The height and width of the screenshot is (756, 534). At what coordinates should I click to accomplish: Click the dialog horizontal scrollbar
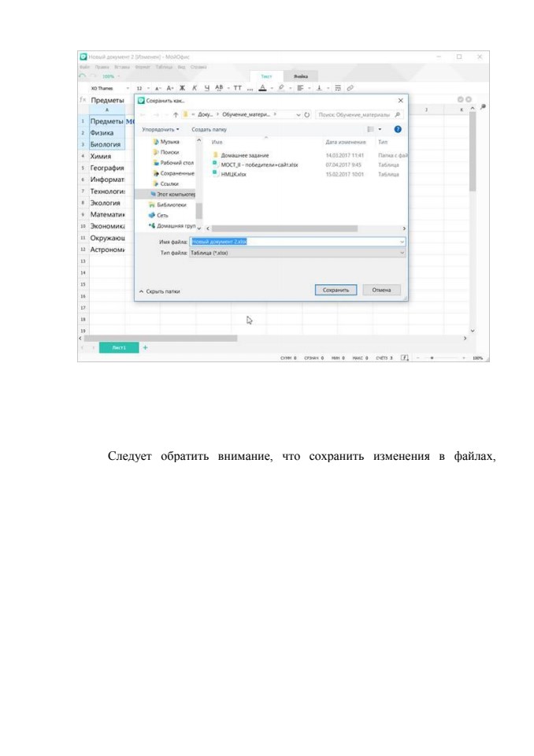click(284, 228)
